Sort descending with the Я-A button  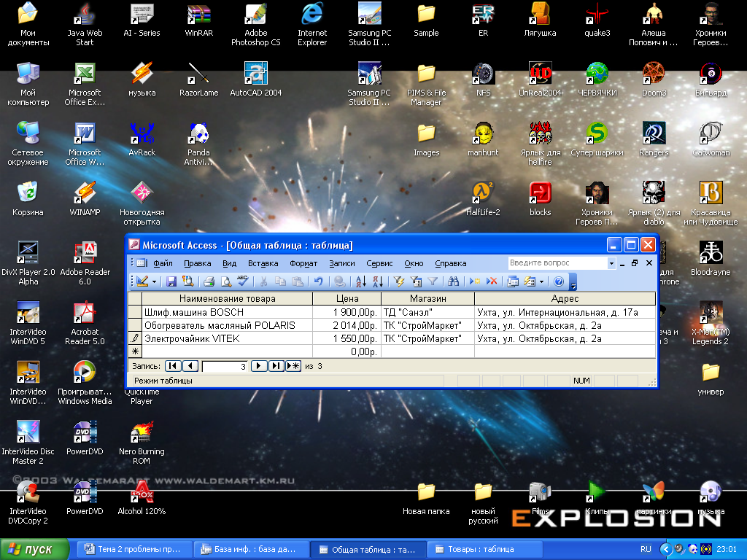377,281
